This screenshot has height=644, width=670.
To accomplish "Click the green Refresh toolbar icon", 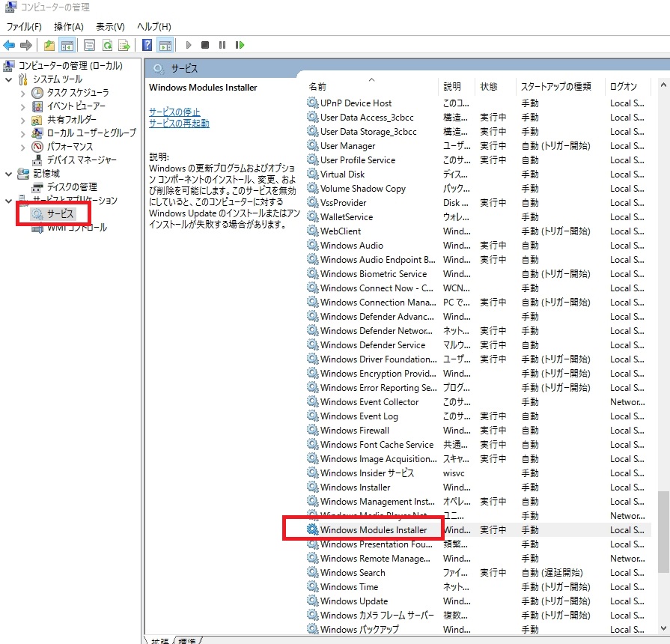I will coord(107,45).
